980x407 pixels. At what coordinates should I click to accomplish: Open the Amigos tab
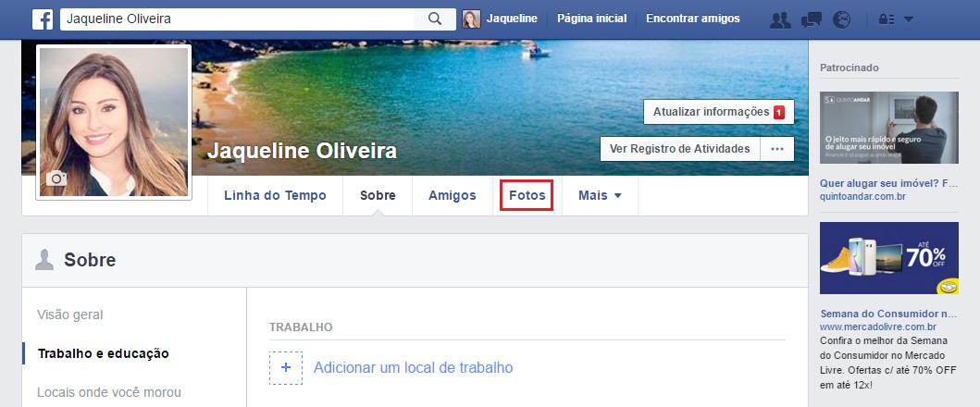click(452, 195)
